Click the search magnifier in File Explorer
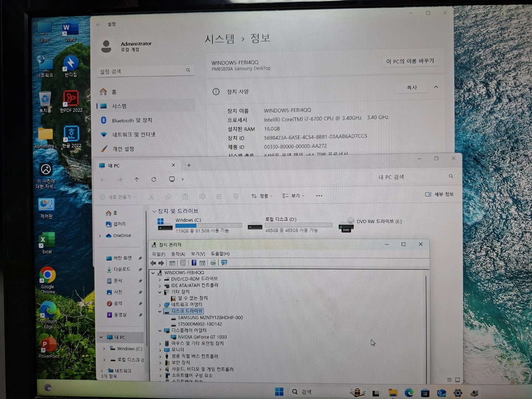 click(451, 176)
